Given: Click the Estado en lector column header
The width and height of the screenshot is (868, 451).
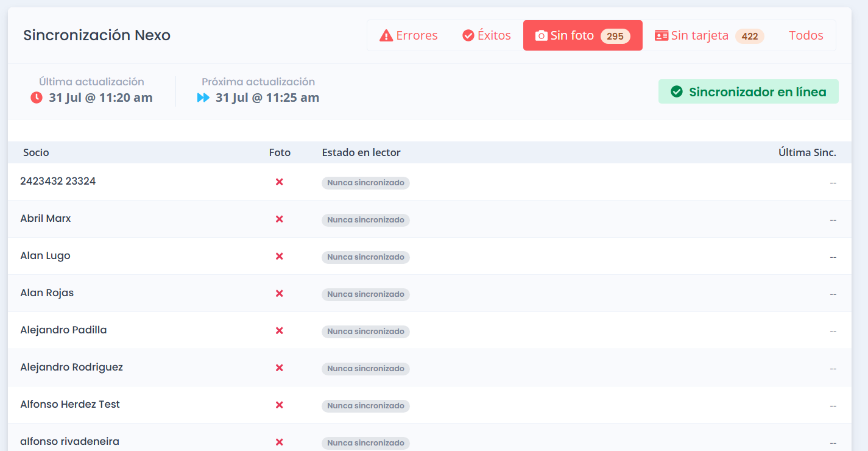Looking at the screenshot, I should pos(361,152).
